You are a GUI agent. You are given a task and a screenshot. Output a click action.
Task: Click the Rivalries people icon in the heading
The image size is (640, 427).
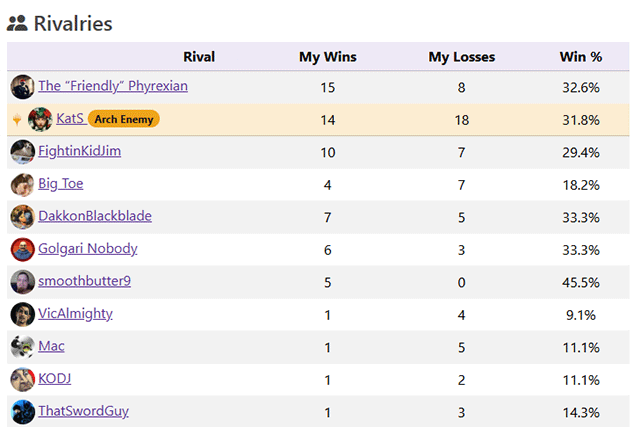click(17, 23)
